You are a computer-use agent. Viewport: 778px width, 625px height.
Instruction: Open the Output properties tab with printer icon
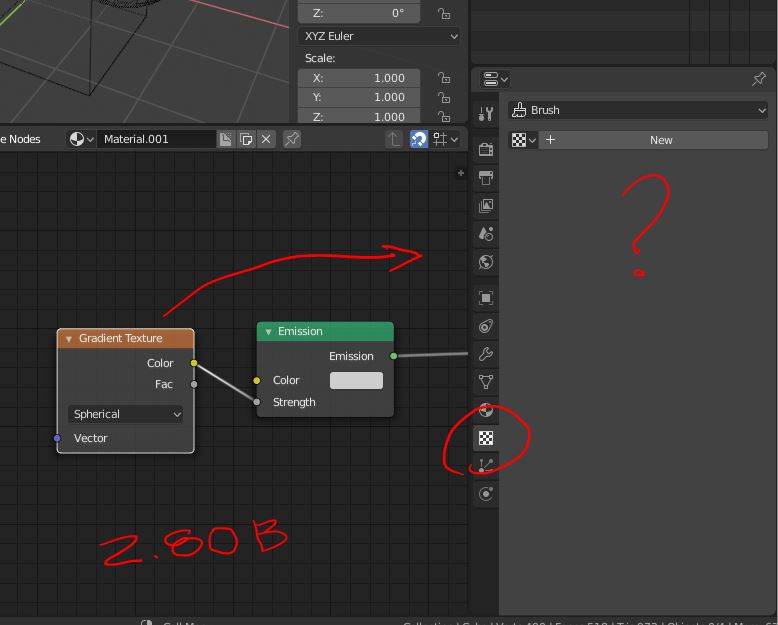click(x=486, y=178)
